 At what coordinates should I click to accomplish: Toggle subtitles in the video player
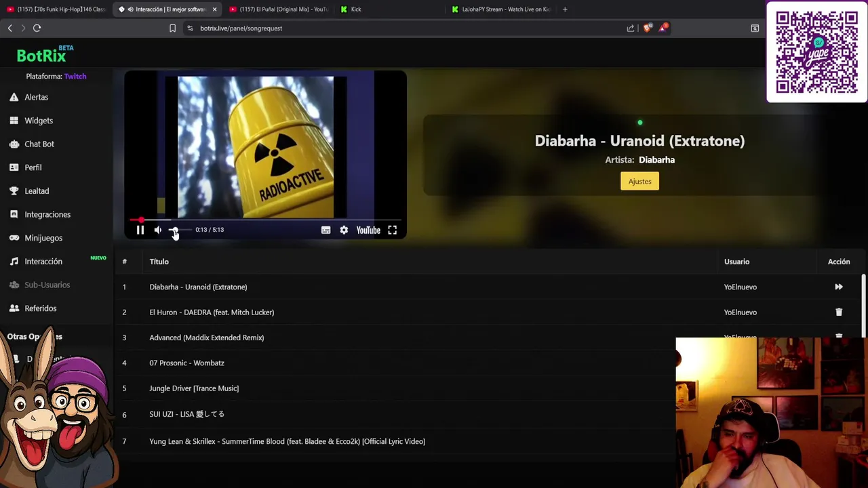click(325, 230)
